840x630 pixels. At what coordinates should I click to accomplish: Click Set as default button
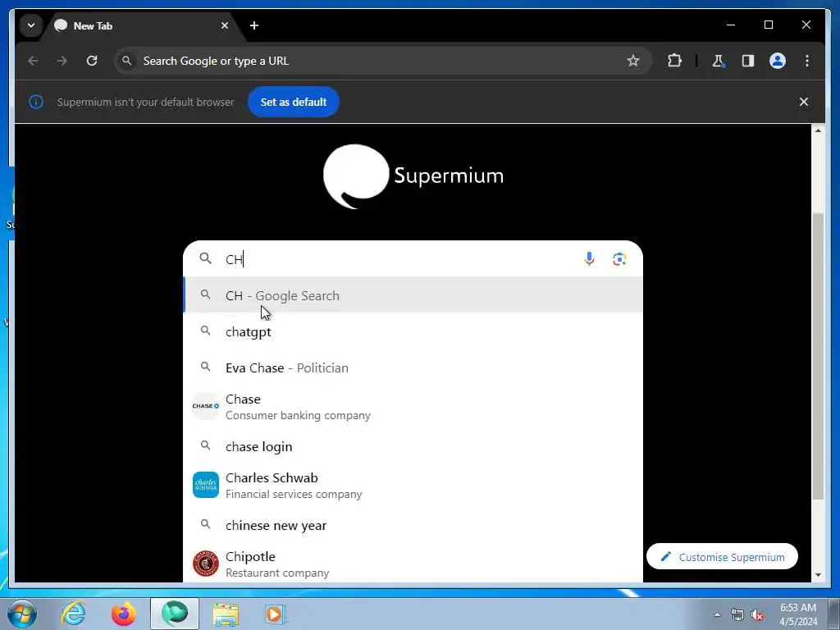[294, 102]
